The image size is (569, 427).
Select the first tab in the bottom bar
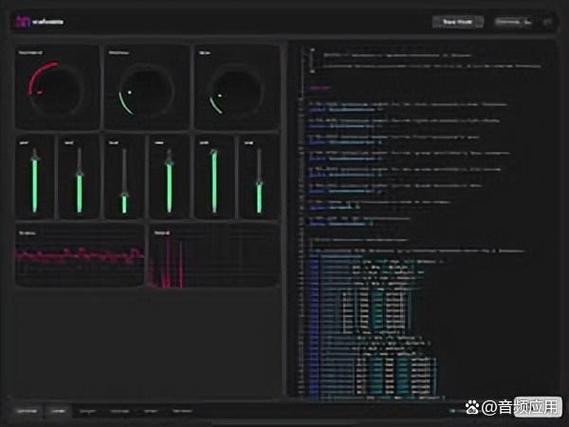[x=27, y=411]
